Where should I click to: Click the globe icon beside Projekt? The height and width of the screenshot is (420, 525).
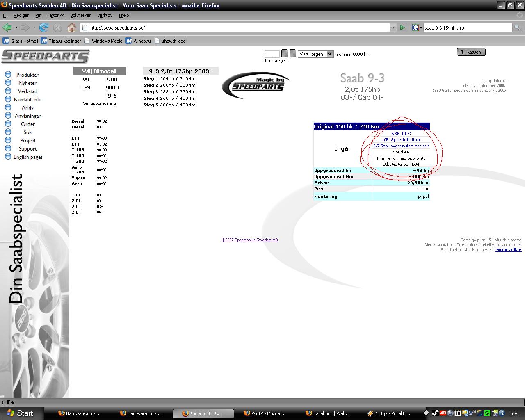click(8, 140)
